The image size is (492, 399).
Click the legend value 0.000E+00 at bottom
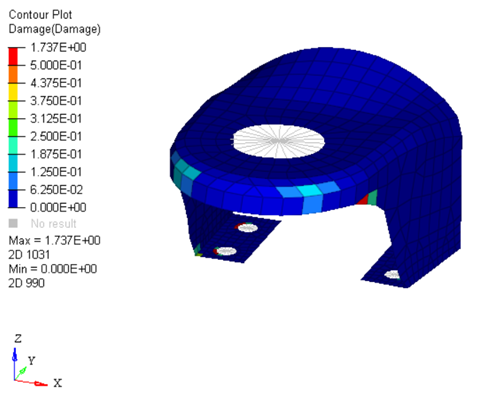[58, 207]
